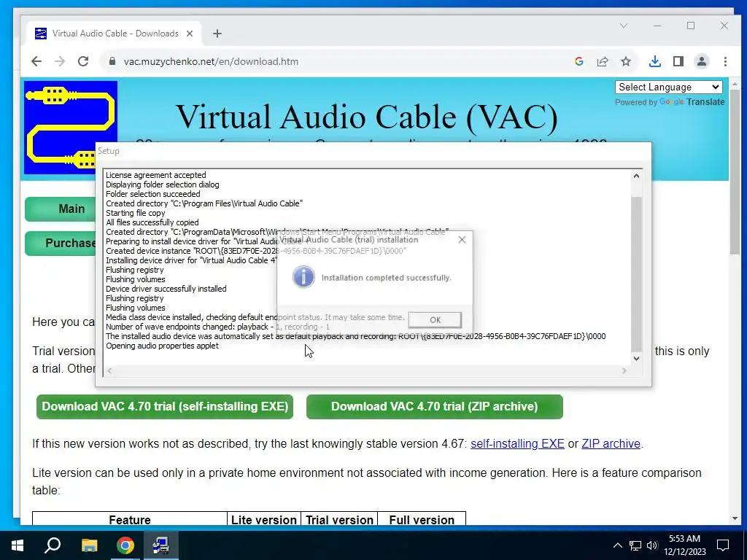Click the Setup log horizontal scroll left arrow

(109, 370)
